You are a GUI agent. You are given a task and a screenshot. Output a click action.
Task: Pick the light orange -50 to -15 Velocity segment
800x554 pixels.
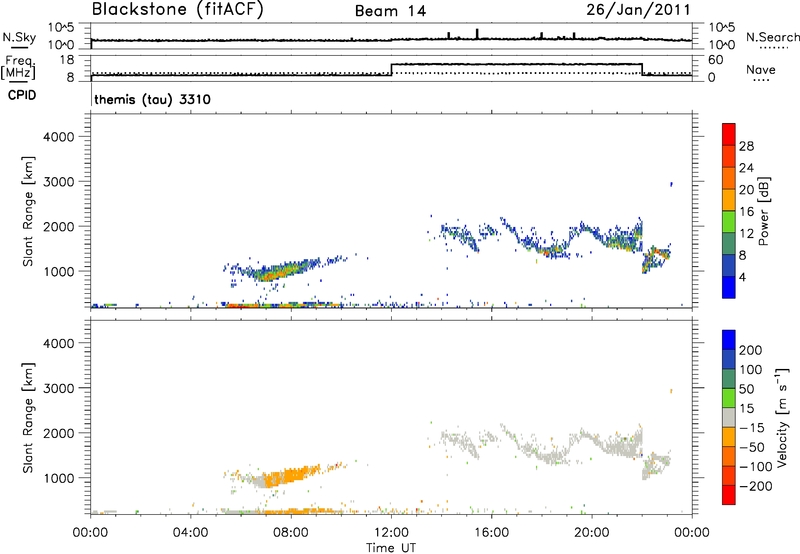(x=729, y=437)
